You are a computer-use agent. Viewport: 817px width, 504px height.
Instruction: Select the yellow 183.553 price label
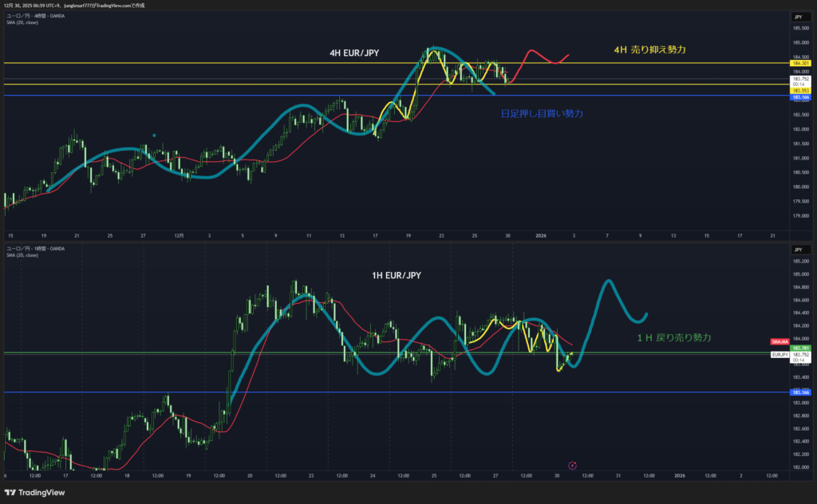[800, 90]
